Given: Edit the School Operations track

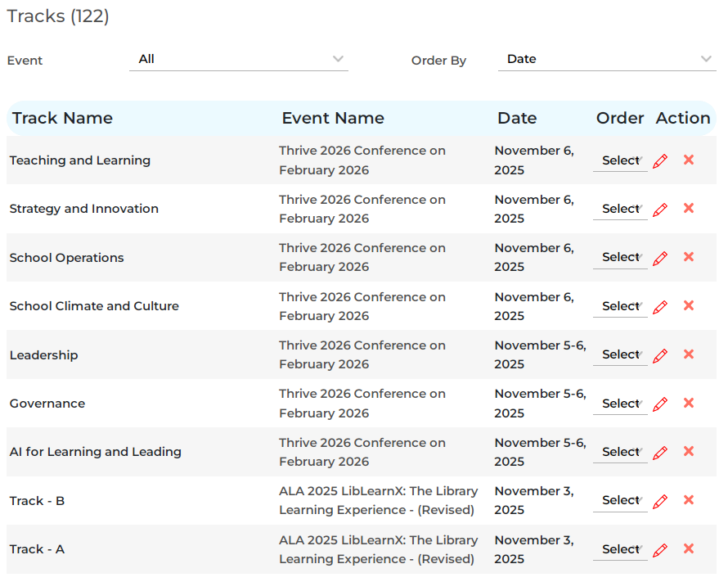Looking at the screenshot, I should (660, 258).
